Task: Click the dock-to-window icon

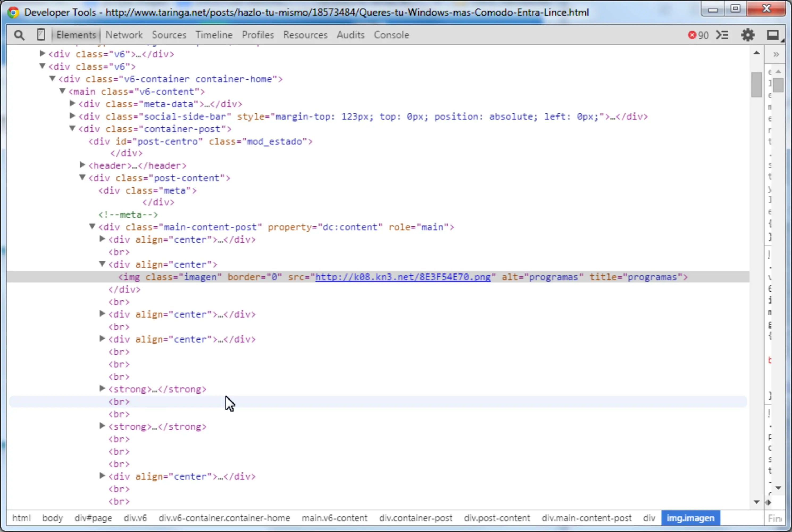Action: pyautogui.click(x=773, y=35)
